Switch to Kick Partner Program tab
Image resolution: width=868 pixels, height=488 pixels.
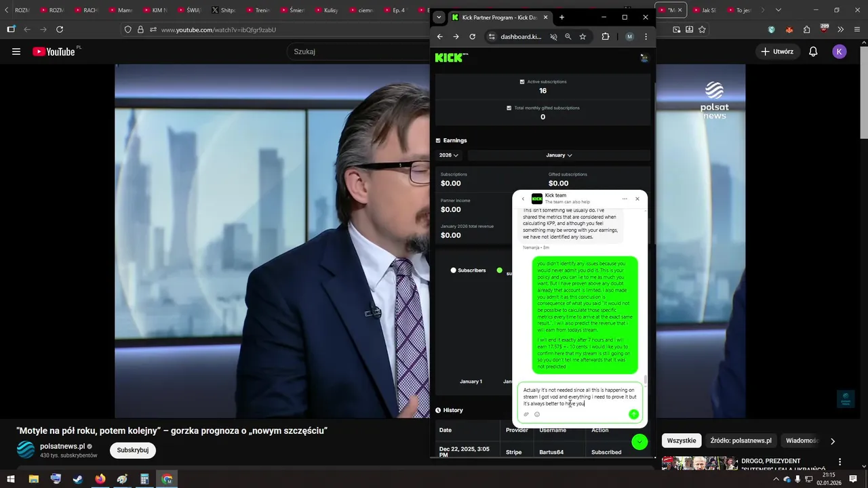pos(500,17)
